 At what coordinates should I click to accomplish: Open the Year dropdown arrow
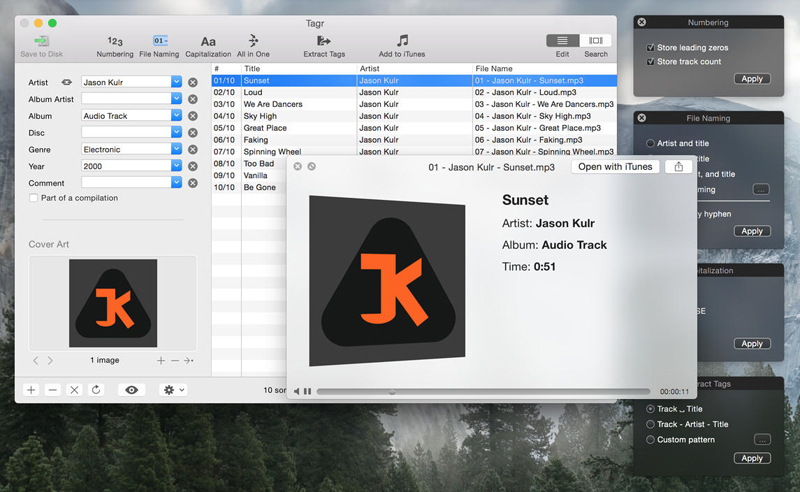[177, 166]
